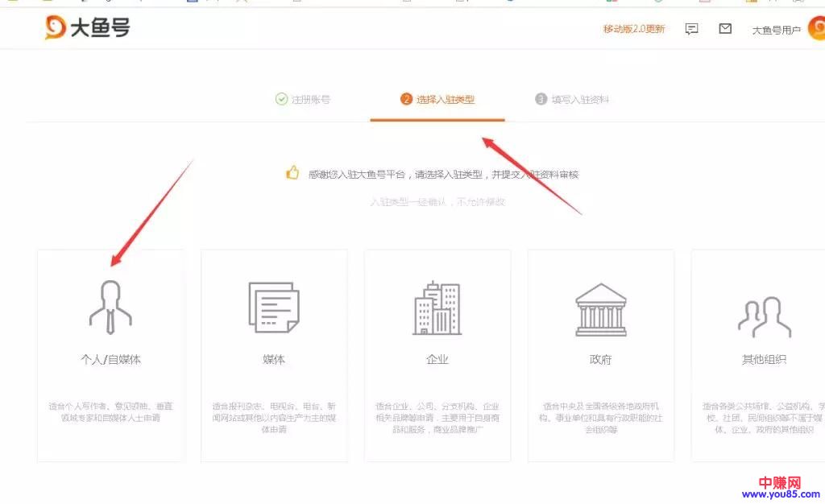The width and height of the screenshot is (825, 504).
Task: Click the user avatar in top right
Action: (815, 30)
